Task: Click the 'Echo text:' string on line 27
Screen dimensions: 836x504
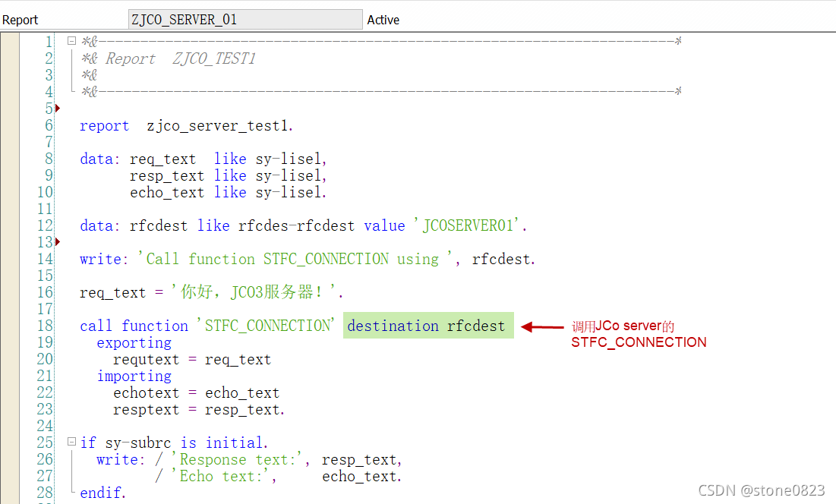Action: click(221, 476)
